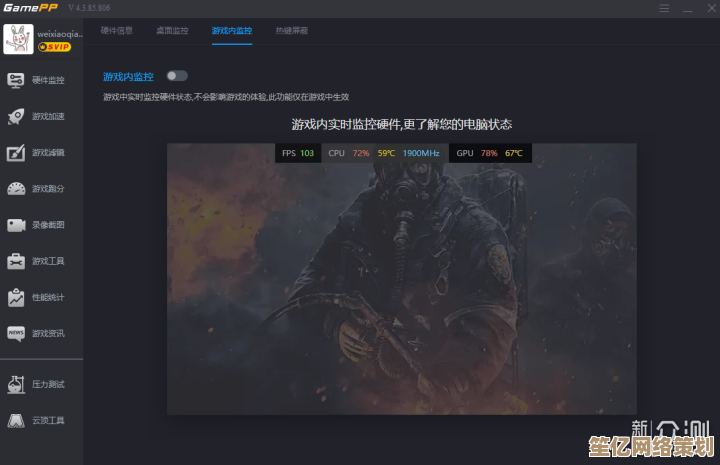Enable the 游戏内监控 toggle switch
720x465 pixels.
pos(177,76)
